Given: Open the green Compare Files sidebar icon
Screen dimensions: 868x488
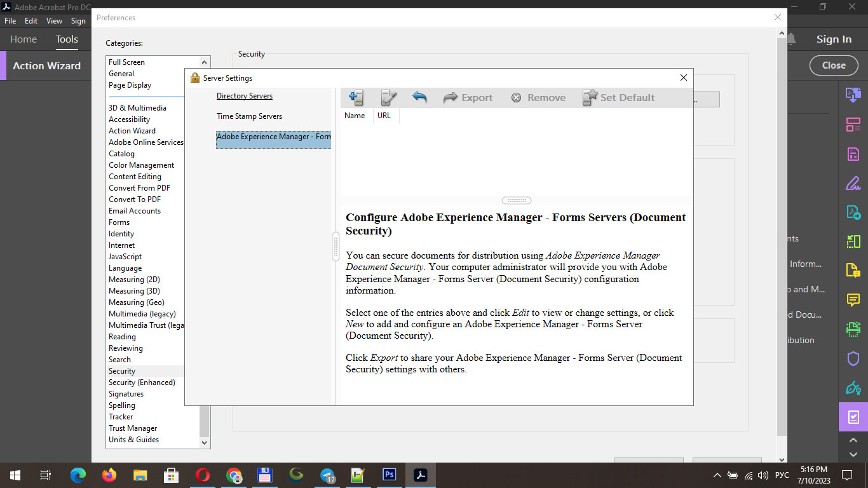Looking at the screenshot, I should click(853, 241).
